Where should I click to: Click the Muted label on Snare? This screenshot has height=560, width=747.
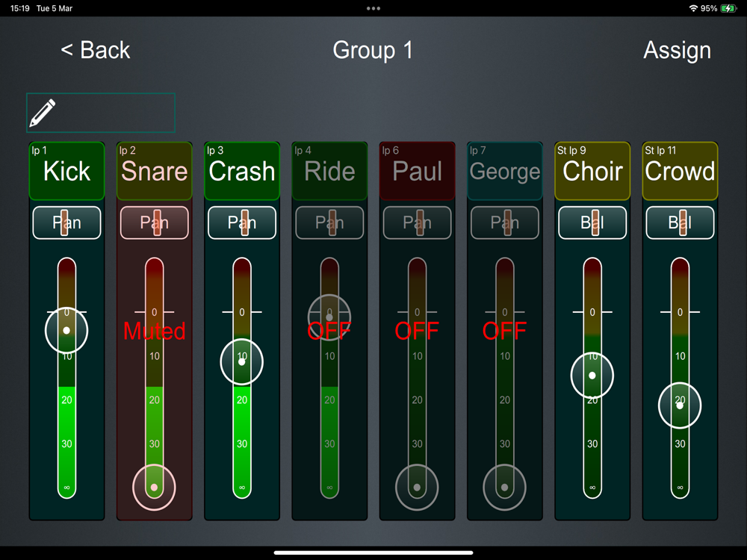tap(155, 331)
